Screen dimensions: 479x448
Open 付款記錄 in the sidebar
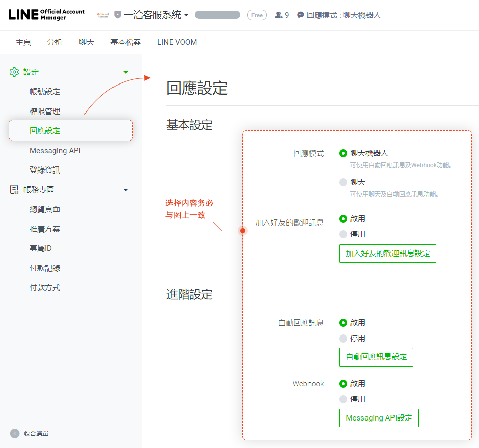[45, 268]
